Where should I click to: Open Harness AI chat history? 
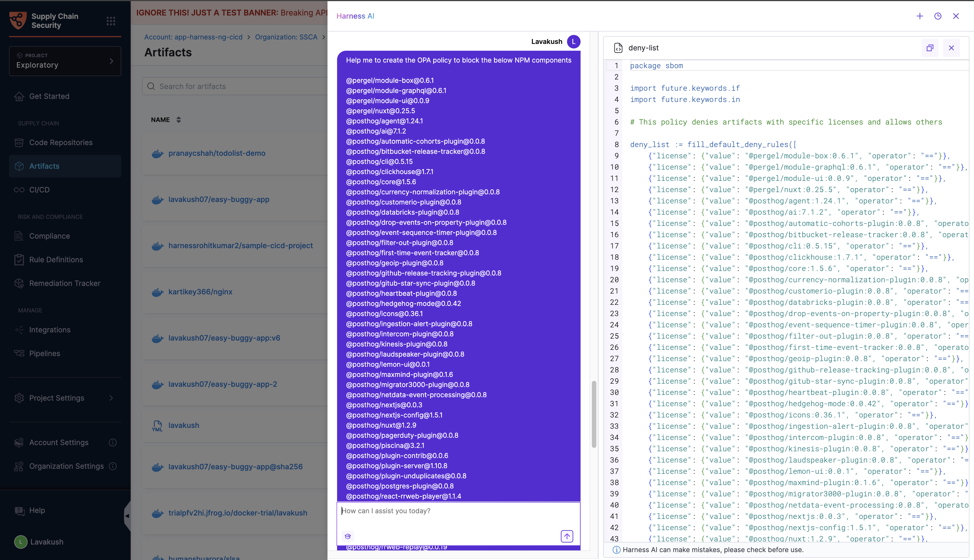pyautogui.click(x=938, y=16)
